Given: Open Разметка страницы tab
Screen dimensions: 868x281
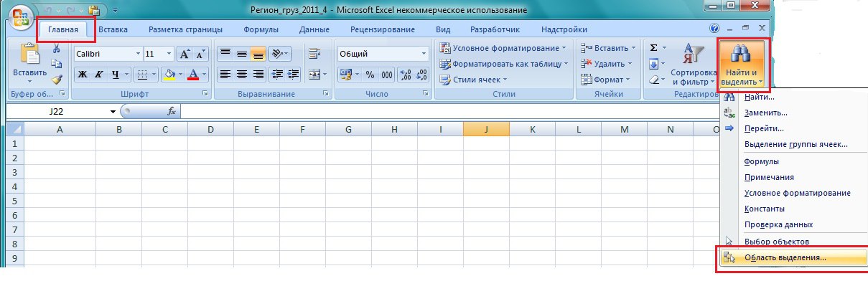Looking at the screenshot, I should (185, 29).
